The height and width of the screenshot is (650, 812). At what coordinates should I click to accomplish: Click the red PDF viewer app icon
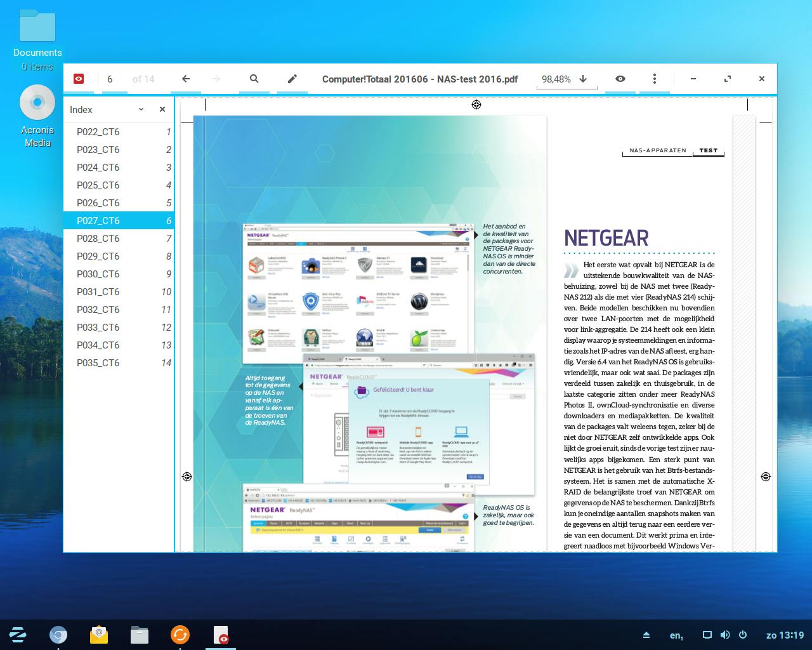click(79, 79)
